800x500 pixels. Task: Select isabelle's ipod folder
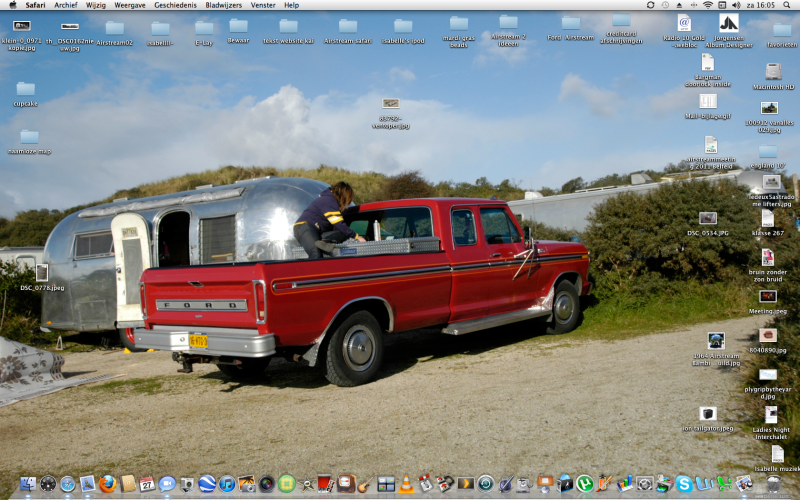(x=403, y=26)
